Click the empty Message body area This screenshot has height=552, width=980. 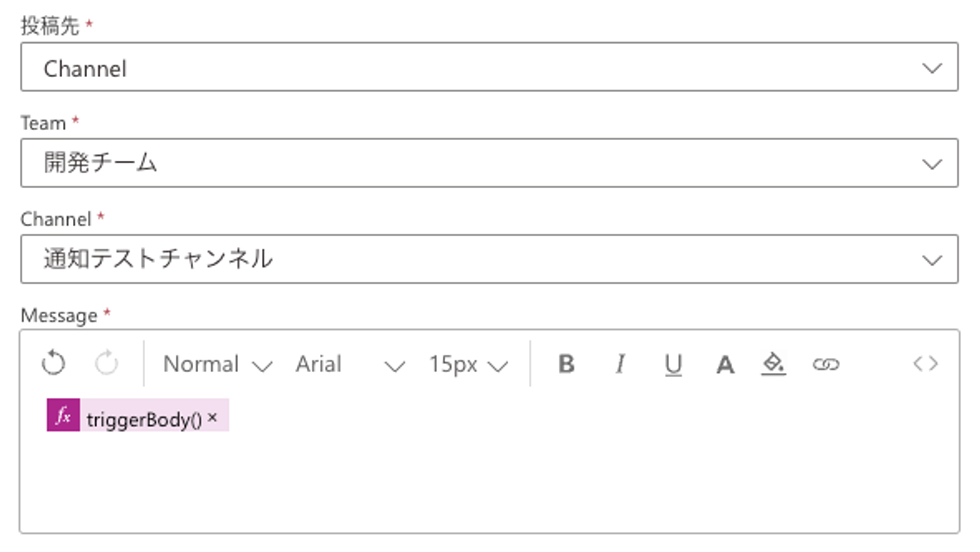[489, 482]
